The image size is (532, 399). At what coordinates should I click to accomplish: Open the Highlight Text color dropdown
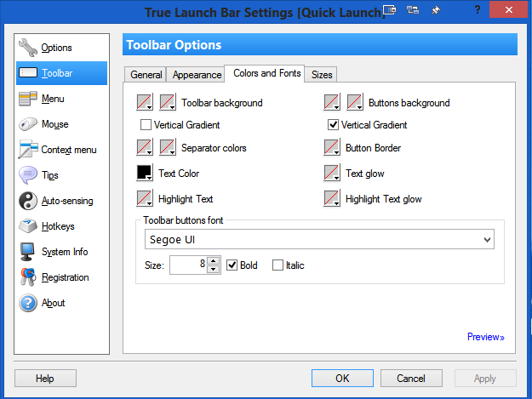(x=145, y=199)
